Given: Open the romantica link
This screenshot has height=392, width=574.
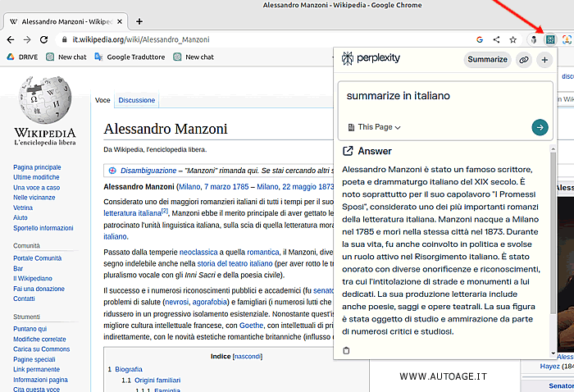Looking at the screenshot, I should tap(263, 252).
